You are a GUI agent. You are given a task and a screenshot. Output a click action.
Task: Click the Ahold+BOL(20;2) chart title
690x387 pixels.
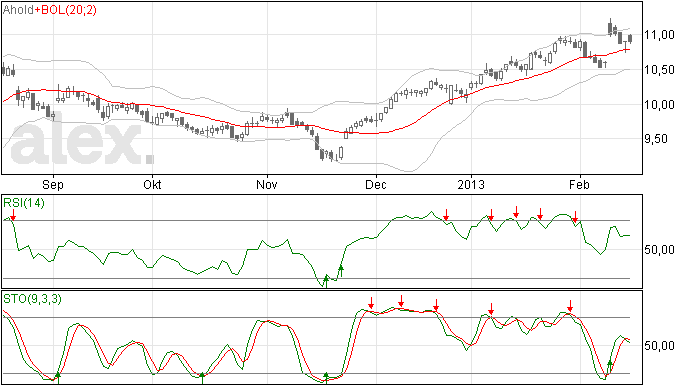pyautogui.click(x=50, y=10)
